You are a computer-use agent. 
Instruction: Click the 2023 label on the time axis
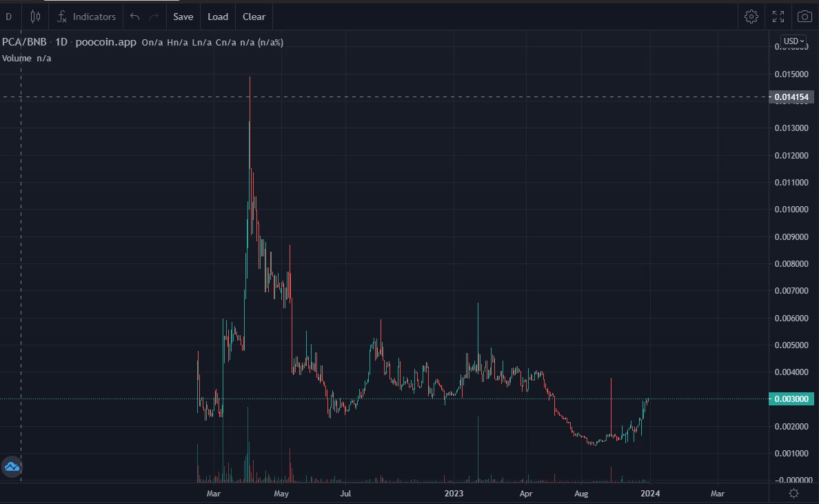point(454,494)
